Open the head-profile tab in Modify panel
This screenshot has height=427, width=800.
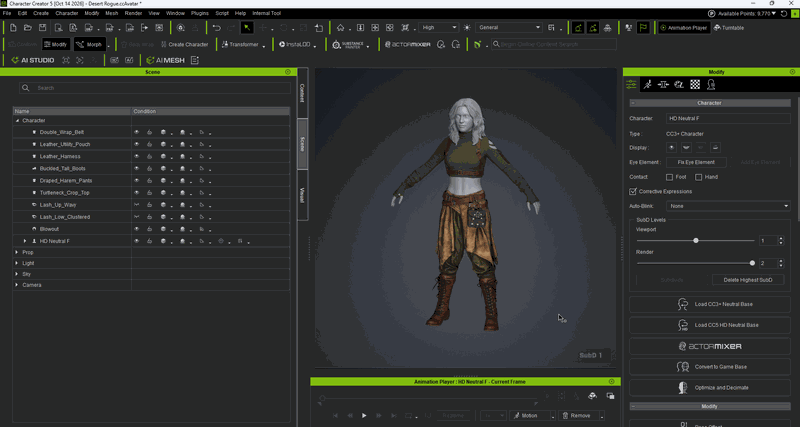[x=711, y=85]
